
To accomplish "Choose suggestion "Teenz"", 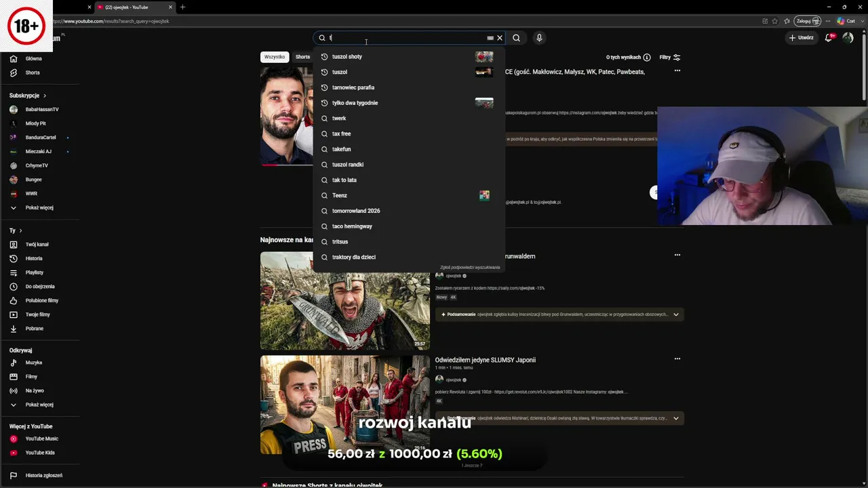I will tap(409, 195).
